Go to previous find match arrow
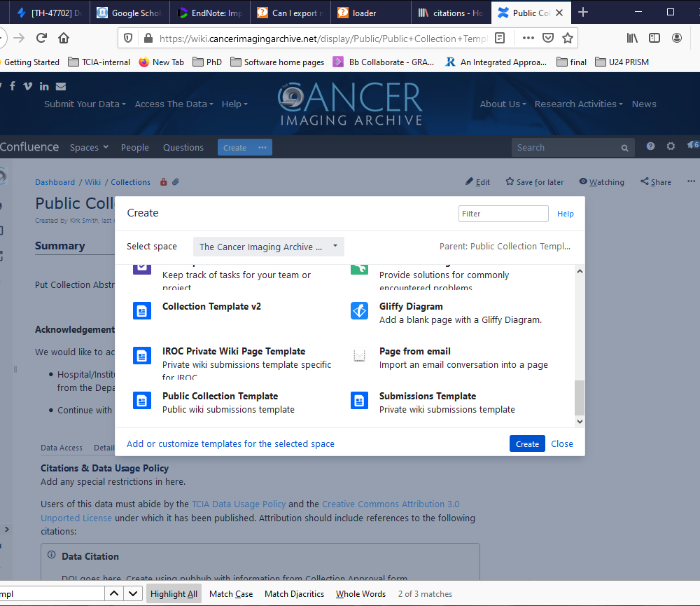Image resolution: width=700 pixels, height=606 pixels. point(114,593)
